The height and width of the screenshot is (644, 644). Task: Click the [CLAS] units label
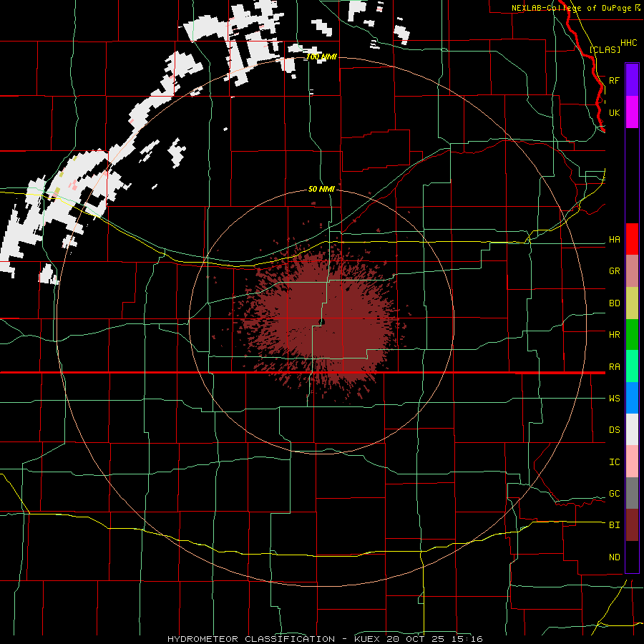(x=605, y=49)
